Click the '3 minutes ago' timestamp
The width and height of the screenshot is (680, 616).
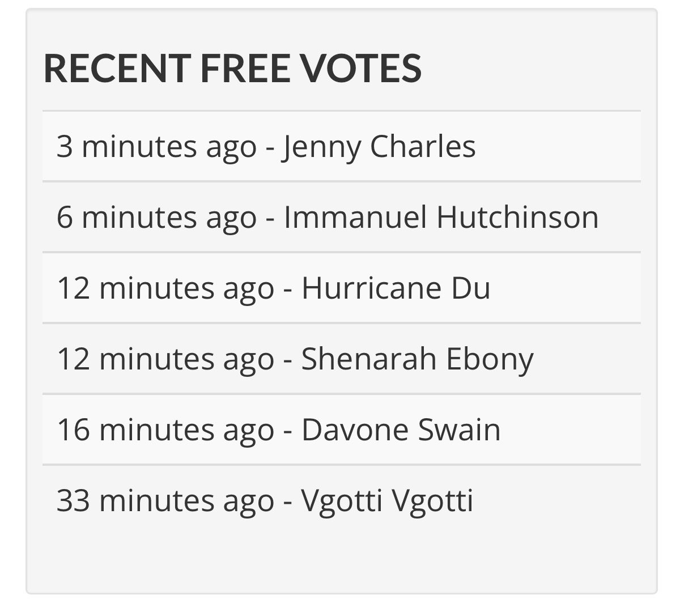pos(156,147)
